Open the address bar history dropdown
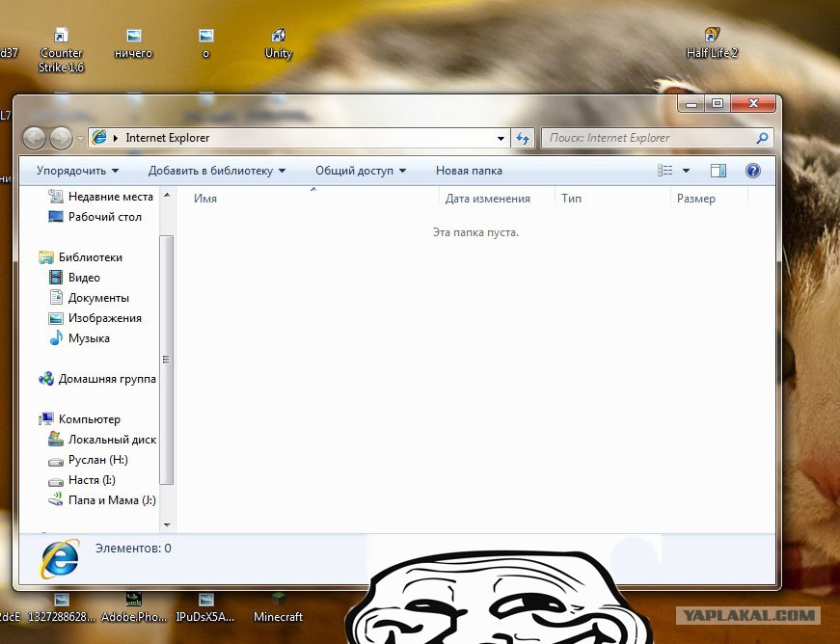The image size is (840, 644). click(501, 138)
